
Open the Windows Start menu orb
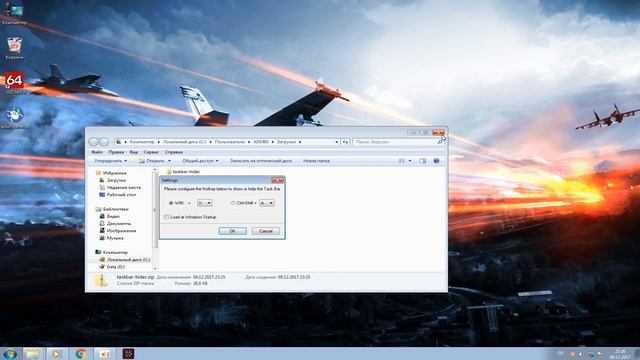coord(9,354)
